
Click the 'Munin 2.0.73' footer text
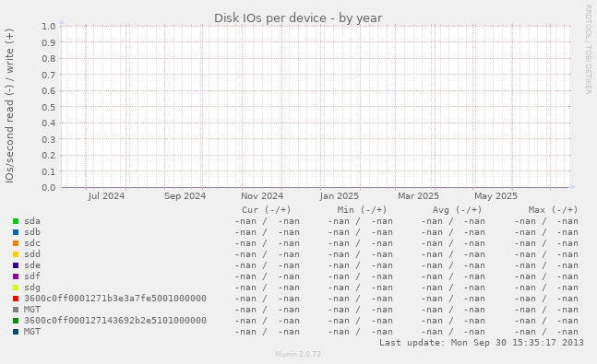(x=298, y=354)
